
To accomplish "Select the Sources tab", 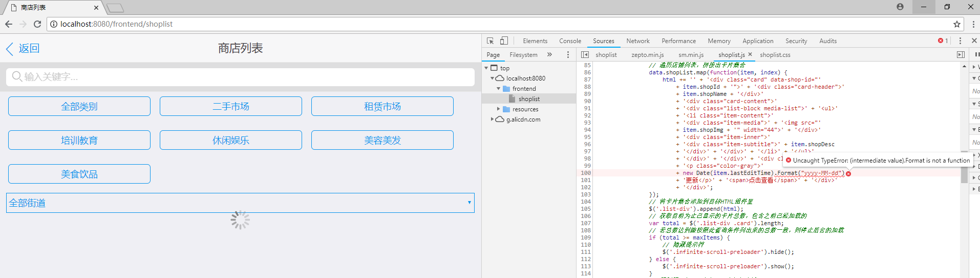I will click(604, 41).
